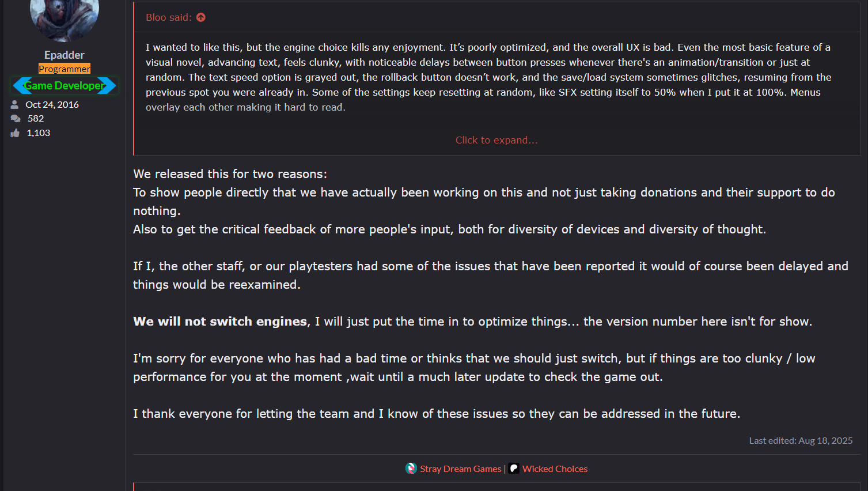Click the "Last edited: Aug 18, 2025" timestamp
This screenshot has width=868, height=491.
point(801,440)
